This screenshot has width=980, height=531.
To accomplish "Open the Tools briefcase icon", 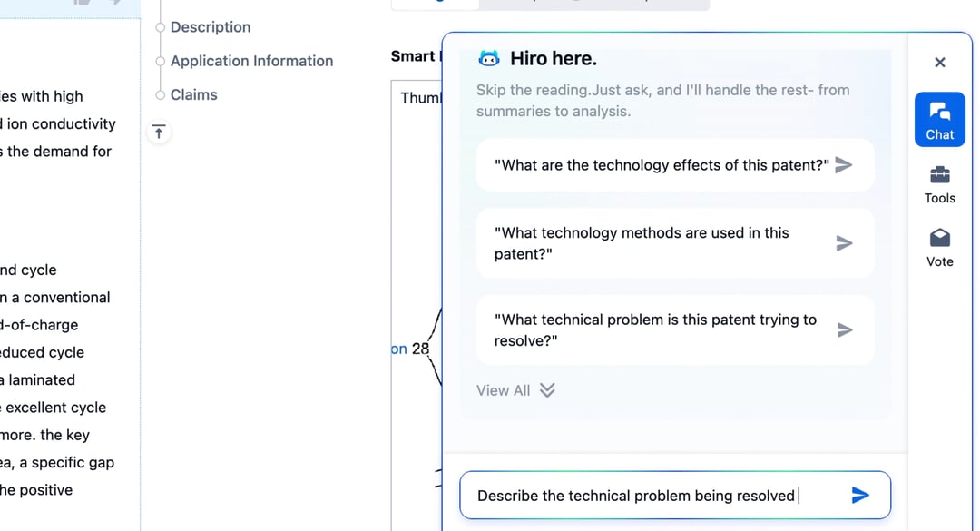I will coord(939,174).
